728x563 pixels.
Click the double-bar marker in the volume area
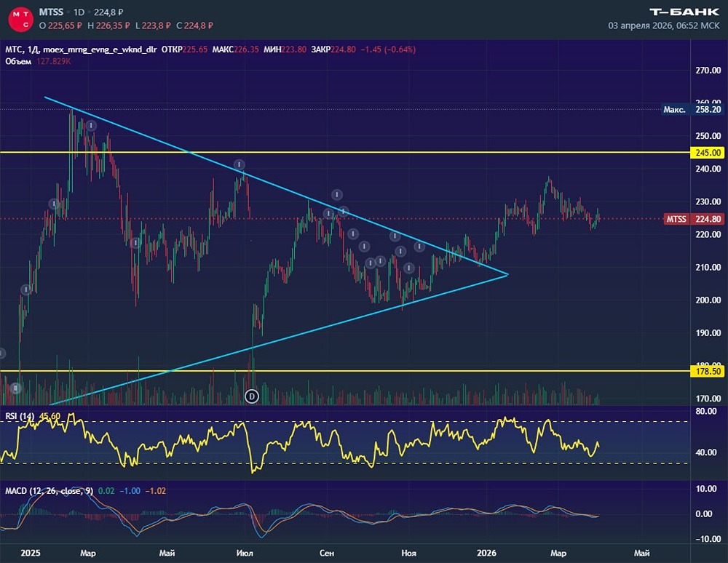tap(16, 388)
